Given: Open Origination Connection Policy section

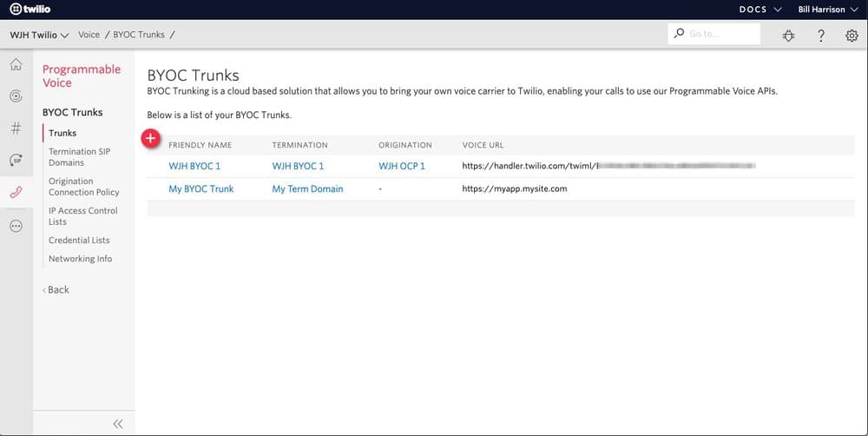Looking at the screenshot, I should (x=83, y=187).
